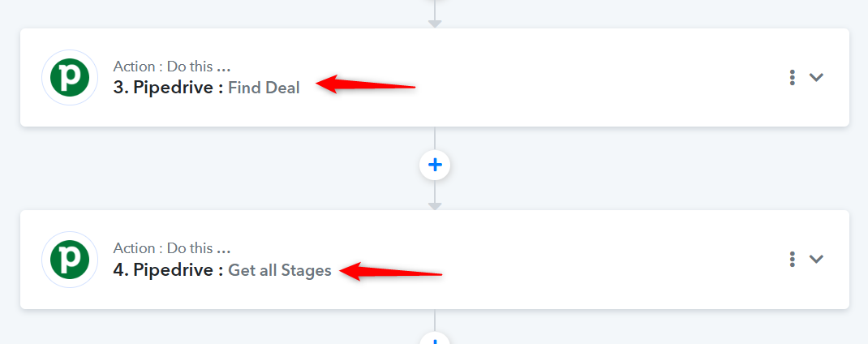Select the "3. Pipedrive" step heading
Viewport: 868px width, 344px height.
click(168, 88)
